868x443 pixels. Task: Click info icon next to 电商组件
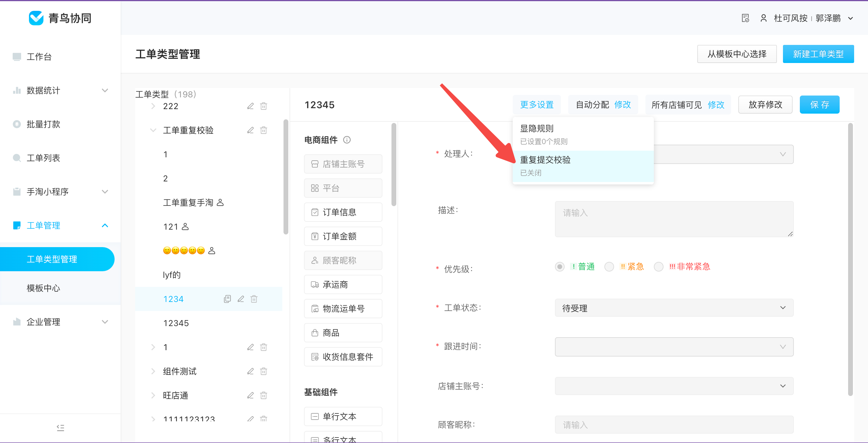coord(347,140)
